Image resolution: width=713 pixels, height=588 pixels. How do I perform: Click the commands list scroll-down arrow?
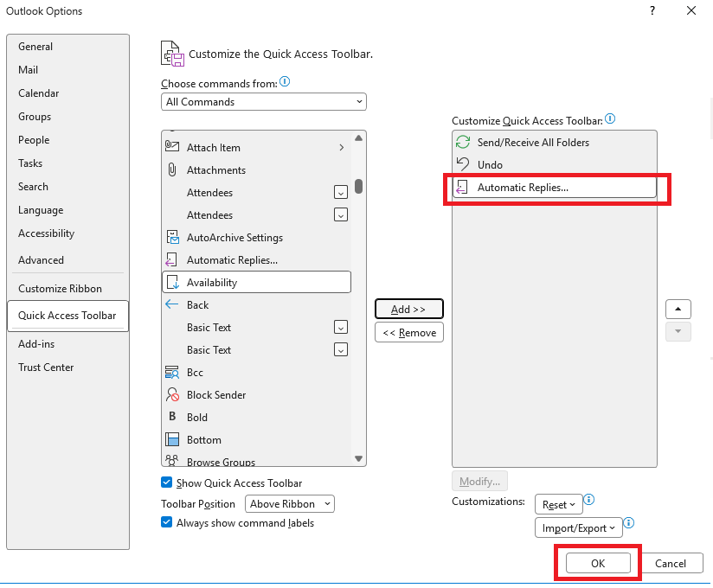(x=358, y=459)
